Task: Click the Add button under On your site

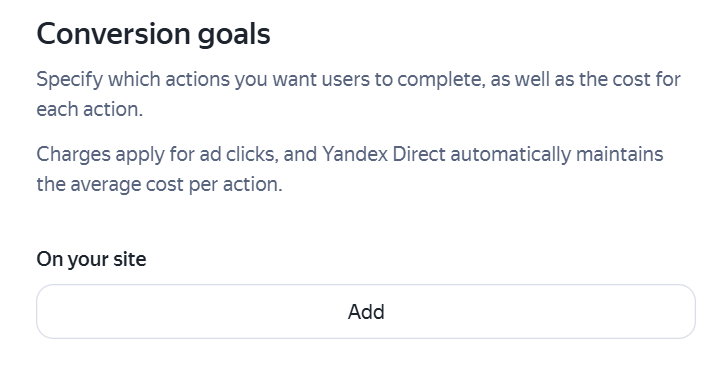Action: pyautogui.click(x=366, y=312)
